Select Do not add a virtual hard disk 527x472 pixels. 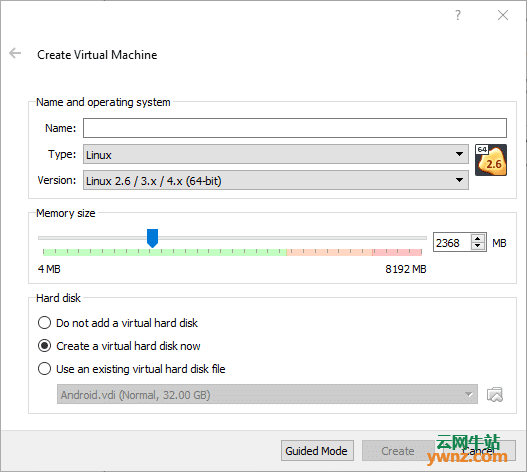[118, 323]
